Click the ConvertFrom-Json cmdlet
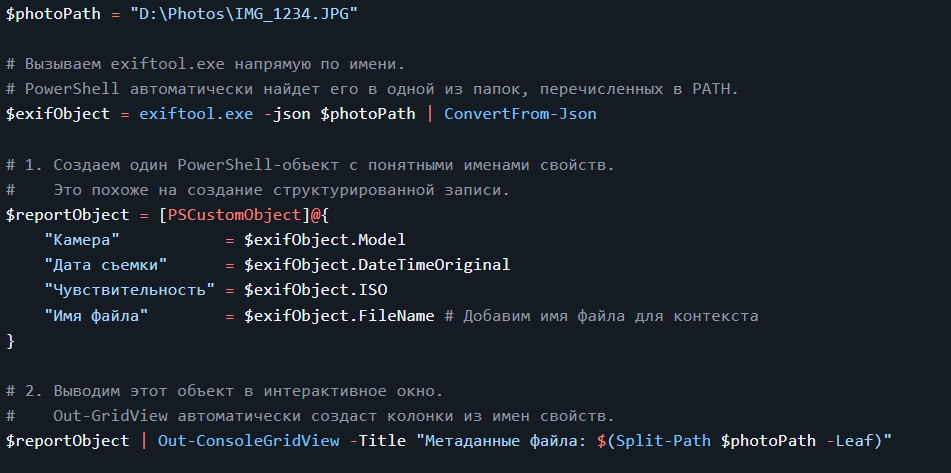Viewport: 951px width, 473px height. (x=520, y=114)
